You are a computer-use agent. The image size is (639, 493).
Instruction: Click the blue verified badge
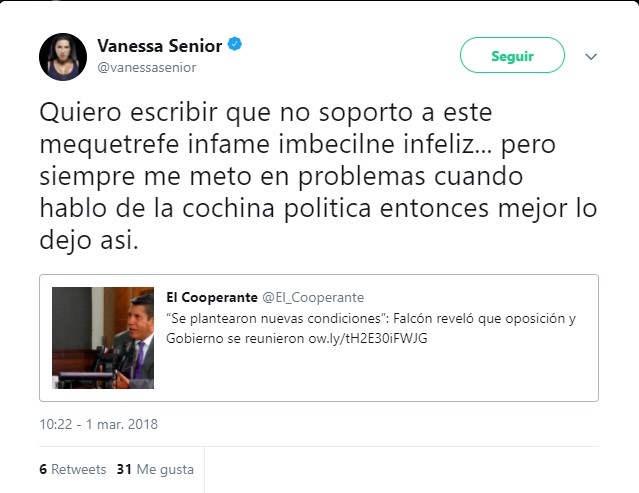coord(234,45)
